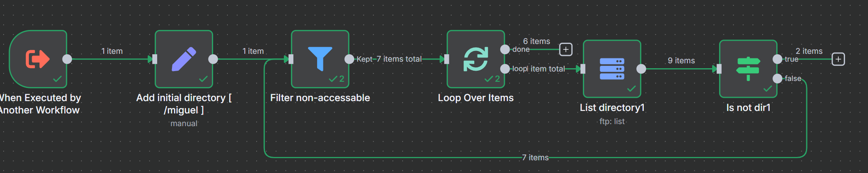868x173 pixels.
Task: Click the Add initial directory pencil node
Action: click(183, 59)
